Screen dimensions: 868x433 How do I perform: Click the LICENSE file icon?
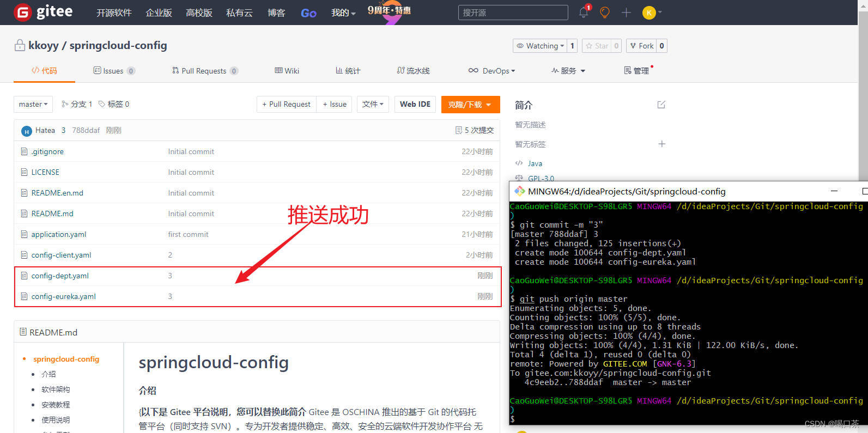click(x=24, y=172)
